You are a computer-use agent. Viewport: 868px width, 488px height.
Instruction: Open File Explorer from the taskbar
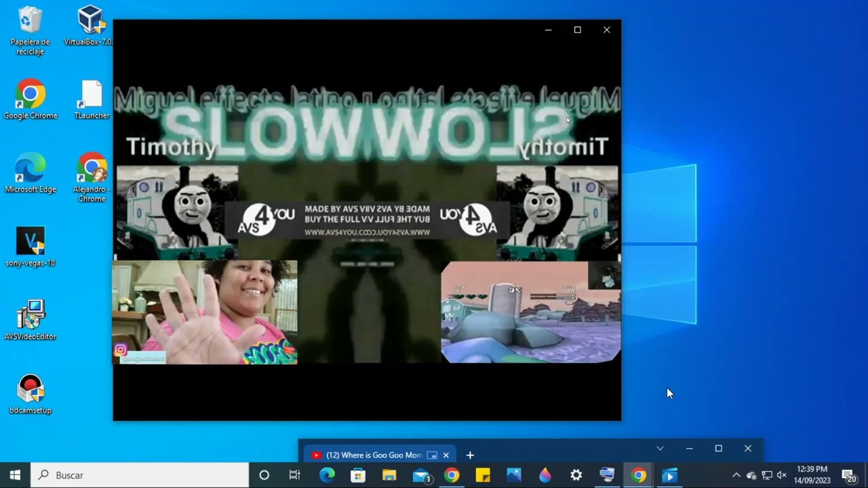coord(389,475)
